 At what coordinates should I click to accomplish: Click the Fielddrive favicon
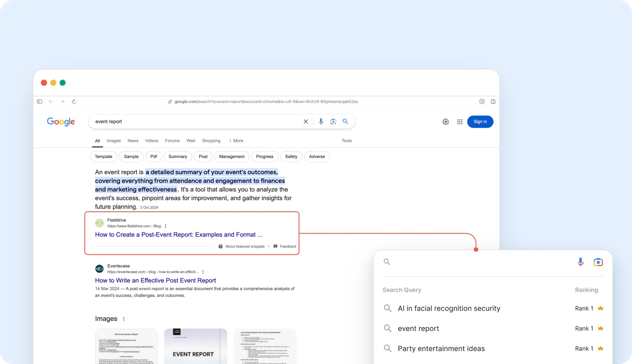[100, 223]
